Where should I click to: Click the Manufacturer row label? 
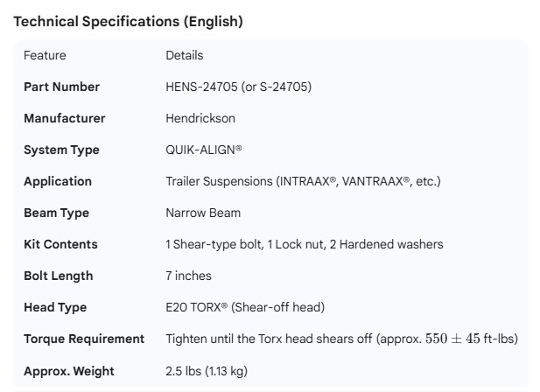(64, 118)
